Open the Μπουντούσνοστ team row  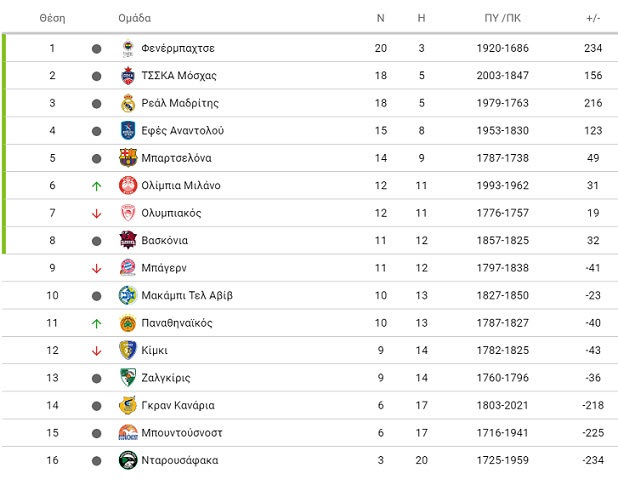[310, 433]
